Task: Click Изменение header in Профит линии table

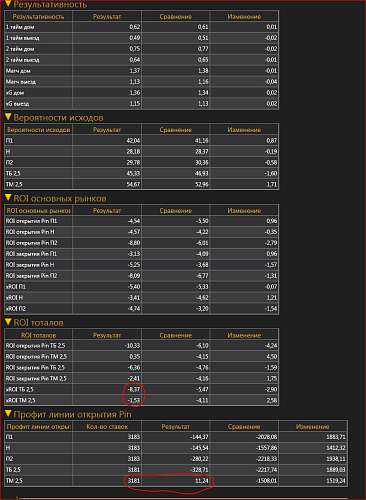Action: (x=313, y=426)
